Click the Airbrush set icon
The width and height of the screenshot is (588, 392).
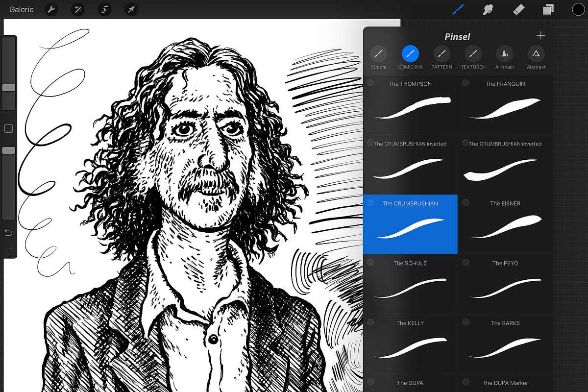coord(505,53)
